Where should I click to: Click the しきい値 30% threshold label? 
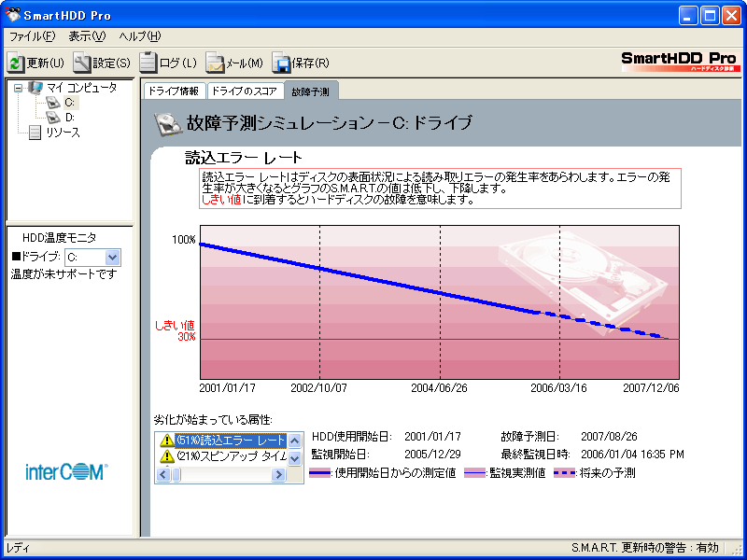point(176,331)
